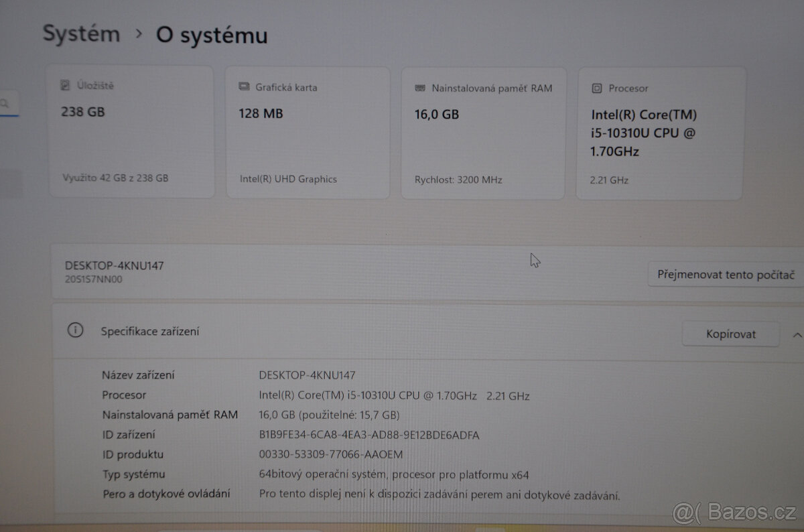Select the 16,0 GB RAM card
The image size is (804, 532).
484,132
